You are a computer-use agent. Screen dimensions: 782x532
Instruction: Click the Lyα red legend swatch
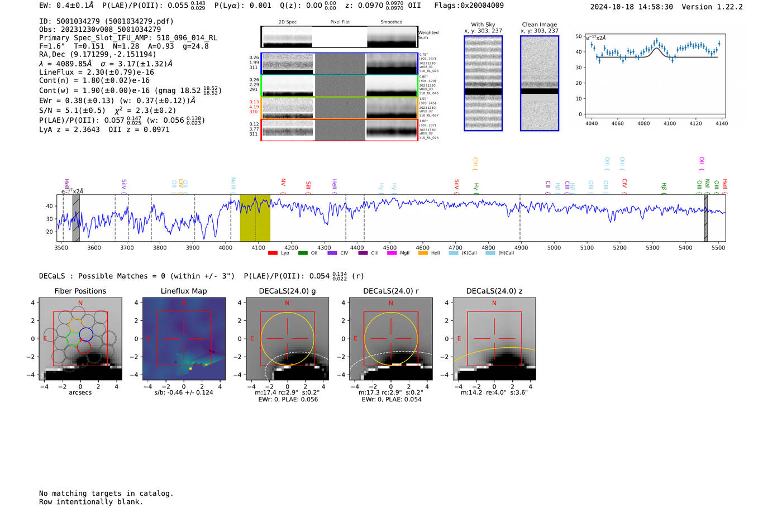click(x=273, y=253)
